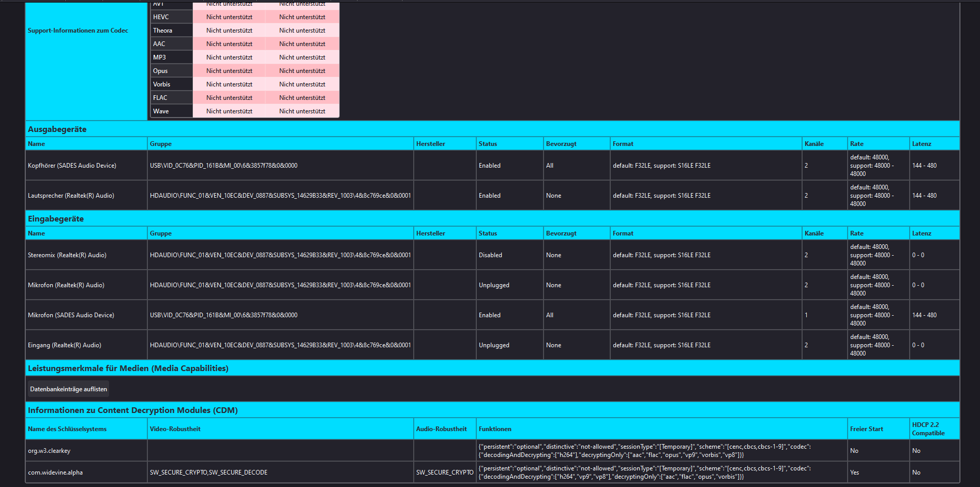Image resolution: width=980 pixels, height=487 pixels.
Task: Click the Video-Robustheit column header
Action: [175, 429]
